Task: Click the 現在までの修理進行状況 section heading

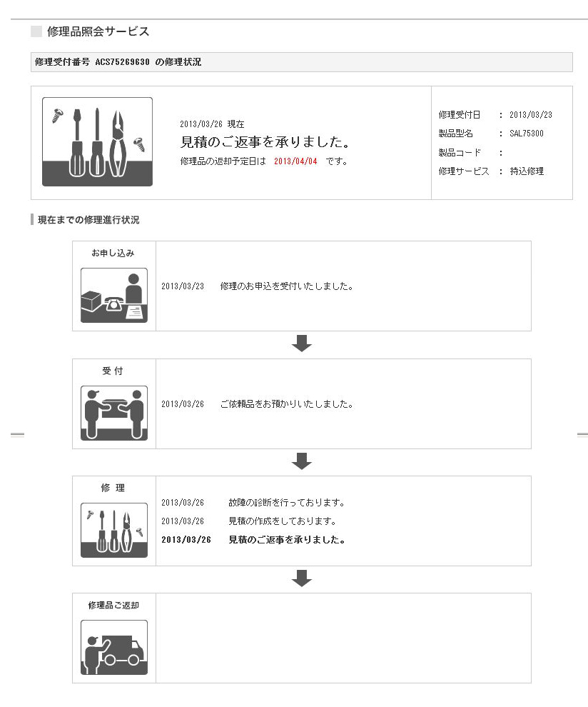Action: pos(88,220)
